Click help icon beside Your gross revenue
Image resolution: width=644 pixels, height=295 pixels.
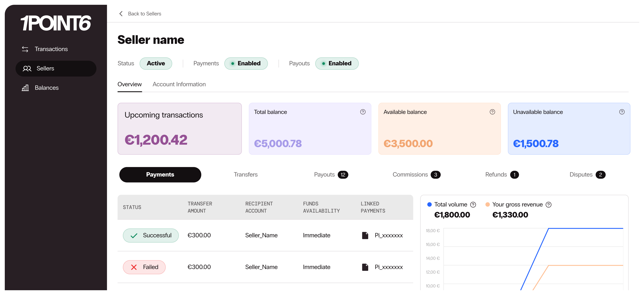pyautogui.click(x=548, y=205)
